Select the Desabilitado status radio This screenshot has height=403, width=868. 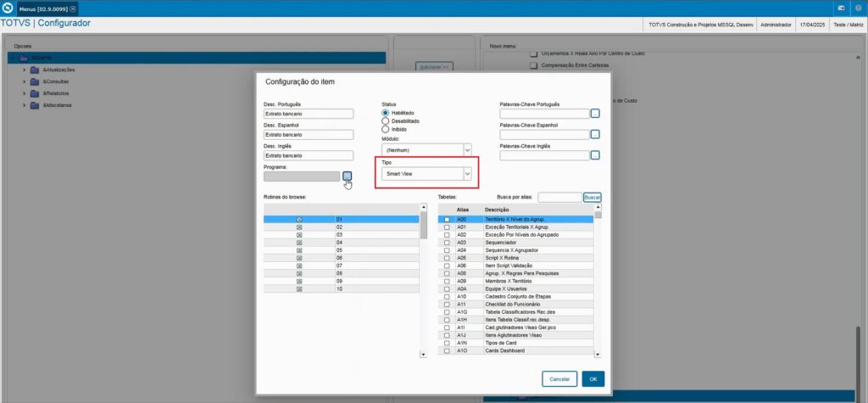[x=386, y=120]
